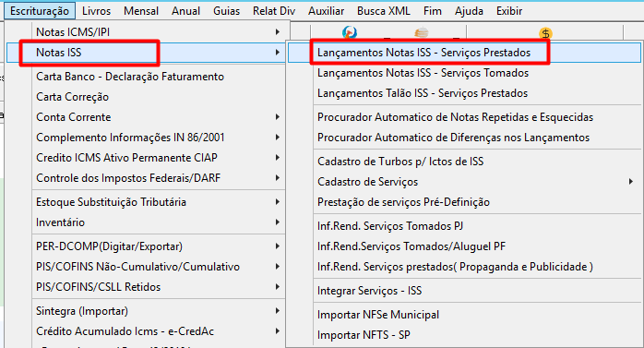The width and height of the screenshot is (644, 348).
Task: Open Inf.Rend.Serviços Tomados/Aluguel PF
Action: [x=464, y=246]
